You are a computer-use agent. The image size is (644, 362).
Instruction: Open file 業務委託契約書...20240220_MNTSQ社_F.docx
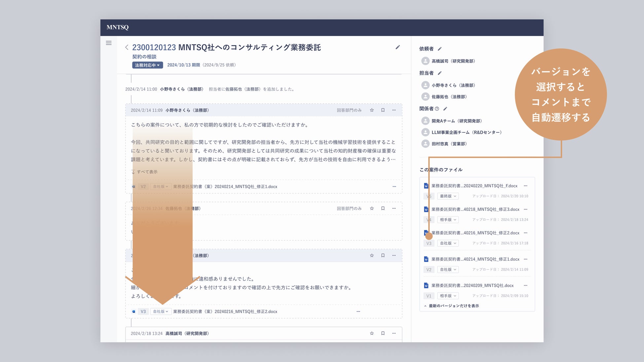pyautogui.click(x=474, y=186)
